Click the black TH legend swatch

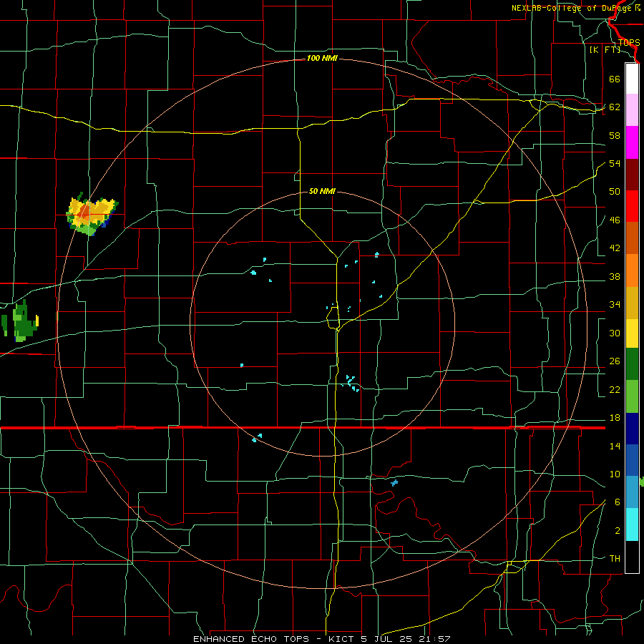[632, 557]
